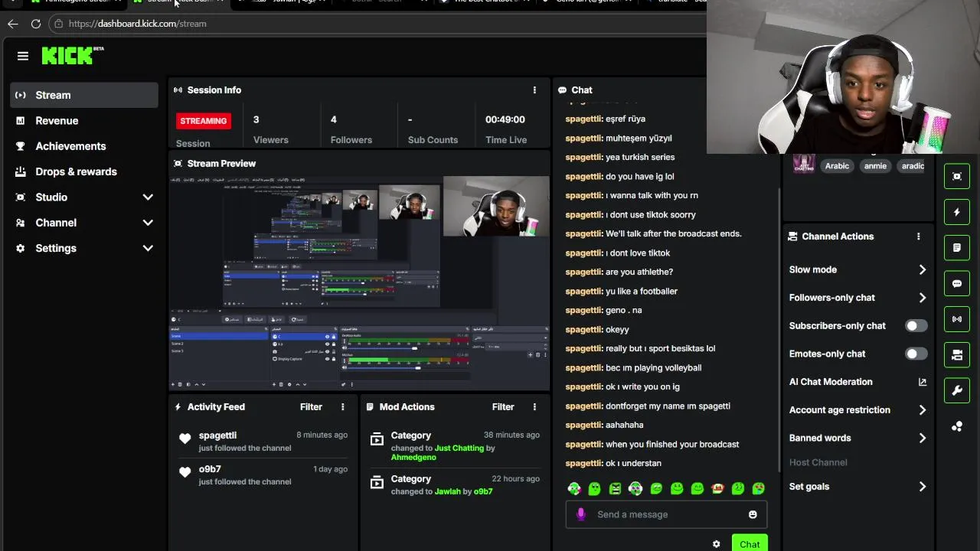Open the hamburger menu next to Kick logo
Screen dimensions: 980x551
click(23, 56)
